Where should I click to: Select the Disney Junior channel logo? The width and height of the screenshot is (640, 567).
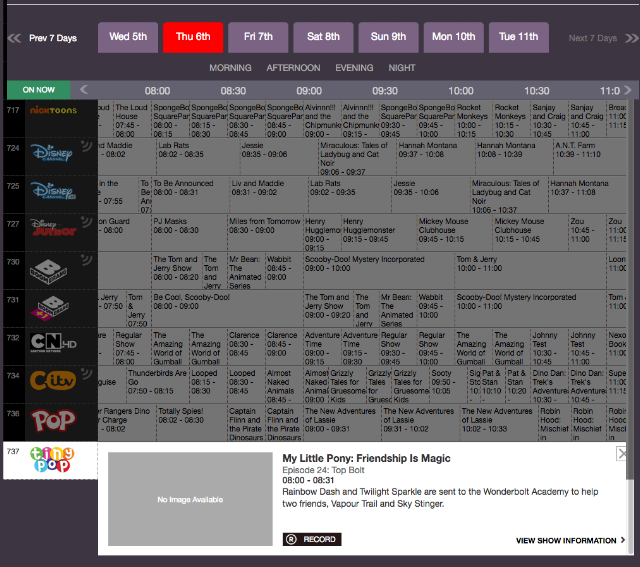click(x=53, y=228)
